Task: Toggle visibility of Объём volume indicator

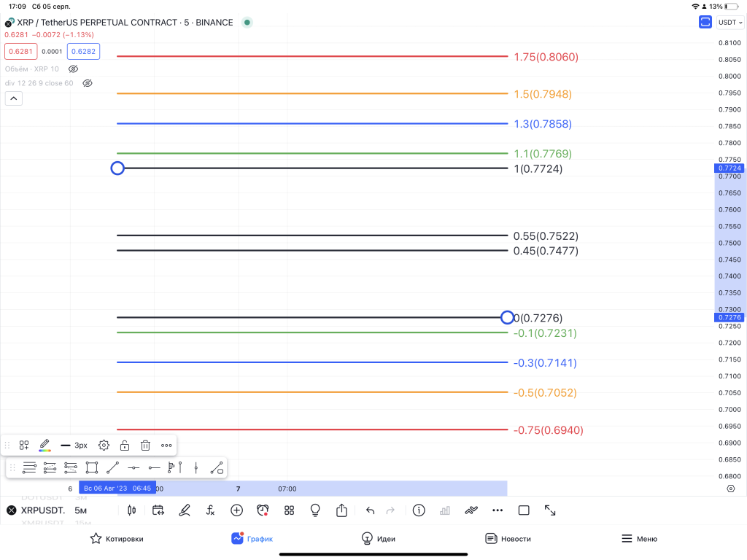Action: (x=74, y=69)
